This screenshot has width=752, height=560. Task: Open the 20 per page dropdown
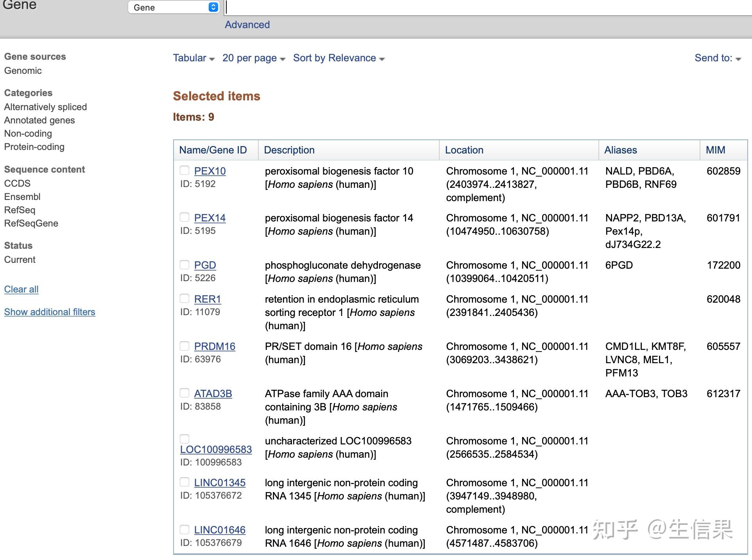(x=253, y=58)
